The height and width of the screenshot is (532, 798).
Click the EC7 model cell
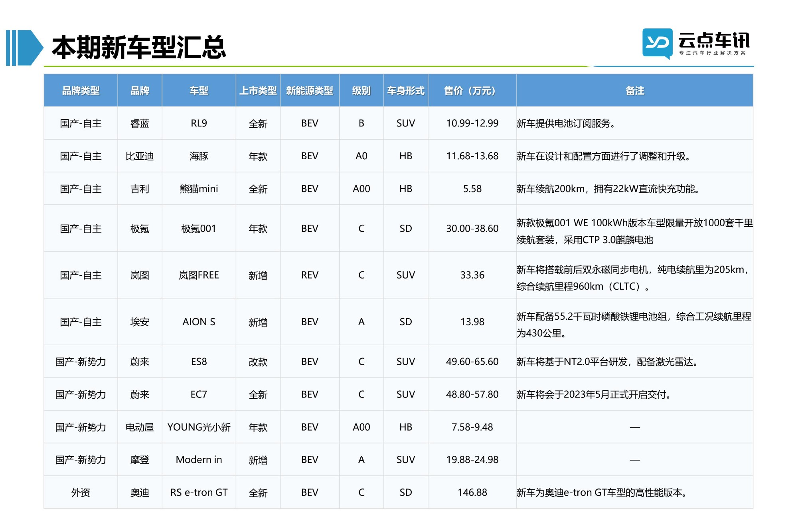199,394
